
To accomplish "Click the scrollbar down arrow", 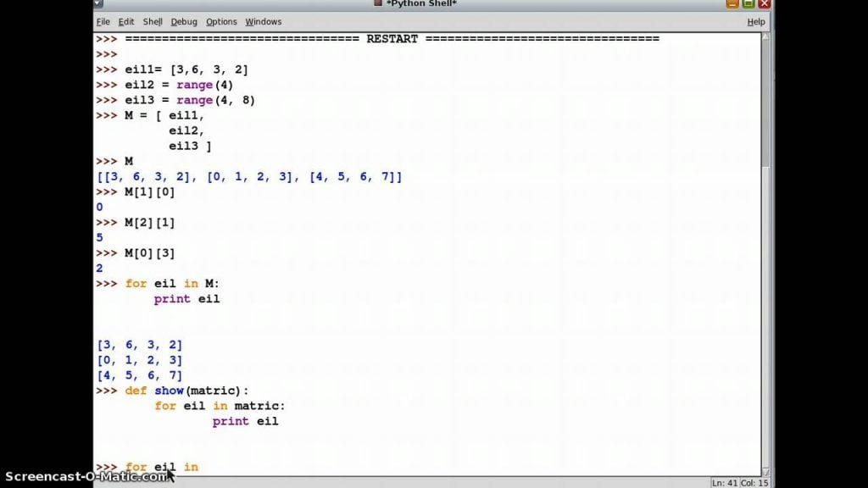I will tap(765, 472).
